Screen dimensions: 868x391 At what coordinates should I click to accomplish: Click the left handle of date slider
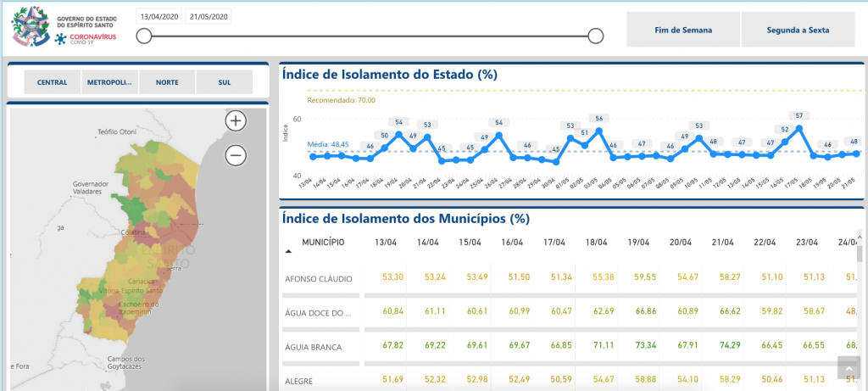pyautogui.click(x=145, y=36)
